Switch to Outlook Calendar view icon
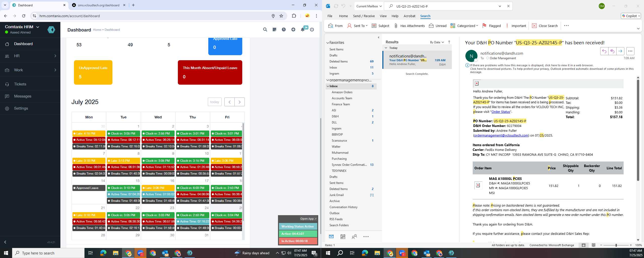This screenshot has height=258, width=644. tap(343, 237)
